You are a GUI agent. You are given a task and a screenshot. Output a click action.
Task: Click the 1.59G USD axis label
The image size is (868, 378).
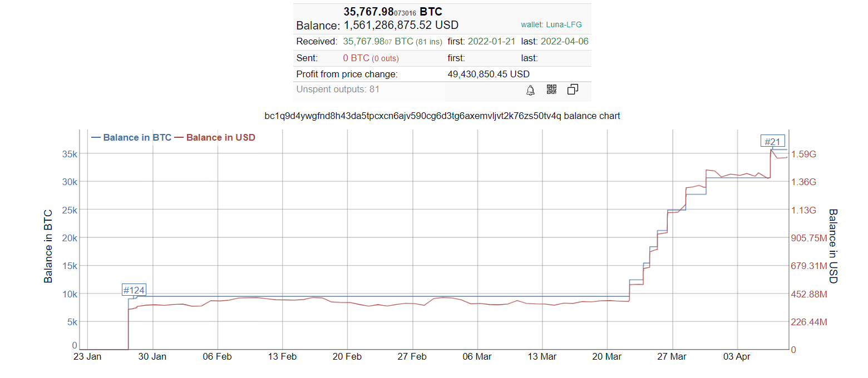pos(803,154)
